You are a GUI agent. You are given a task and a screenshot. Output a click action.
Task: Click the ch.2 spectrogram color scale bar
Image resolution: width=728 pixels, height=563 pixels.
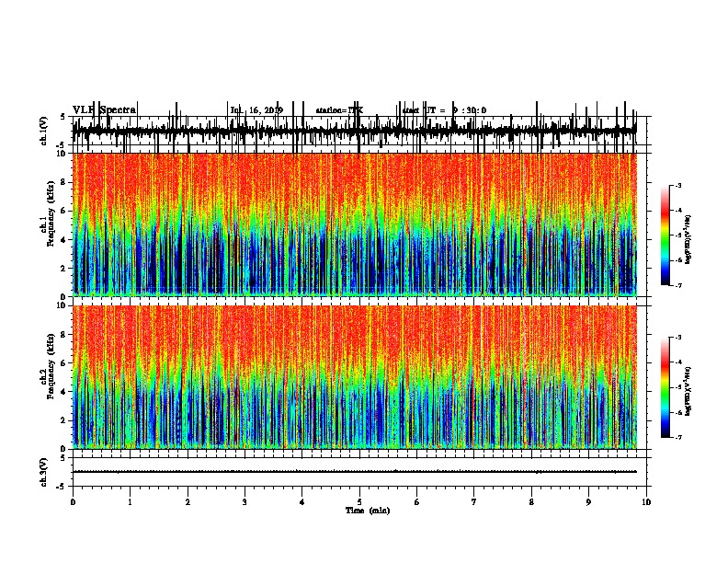click(665, 387)
